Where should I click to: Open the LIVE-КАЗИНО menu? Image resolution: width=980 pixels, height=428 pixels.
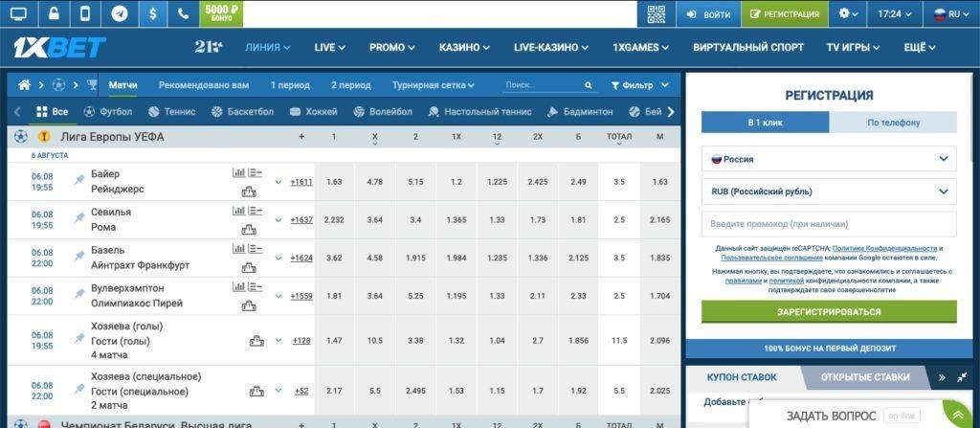550,48
